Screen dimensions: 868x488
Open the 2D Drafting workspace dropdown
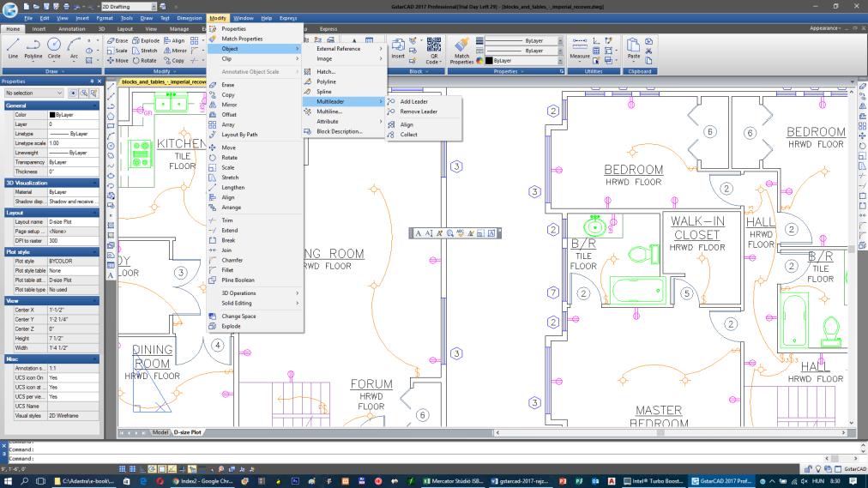(129, 7)
